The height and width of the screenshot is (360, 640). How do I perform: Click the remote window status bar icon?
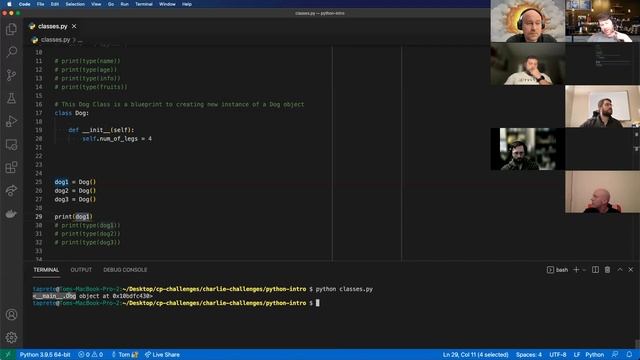coord(7,354)
